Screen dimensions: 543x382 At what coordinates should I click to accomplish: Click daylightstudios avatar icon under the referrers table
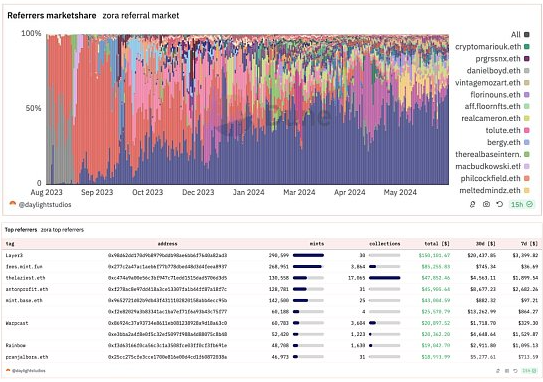tap(8, 371)
